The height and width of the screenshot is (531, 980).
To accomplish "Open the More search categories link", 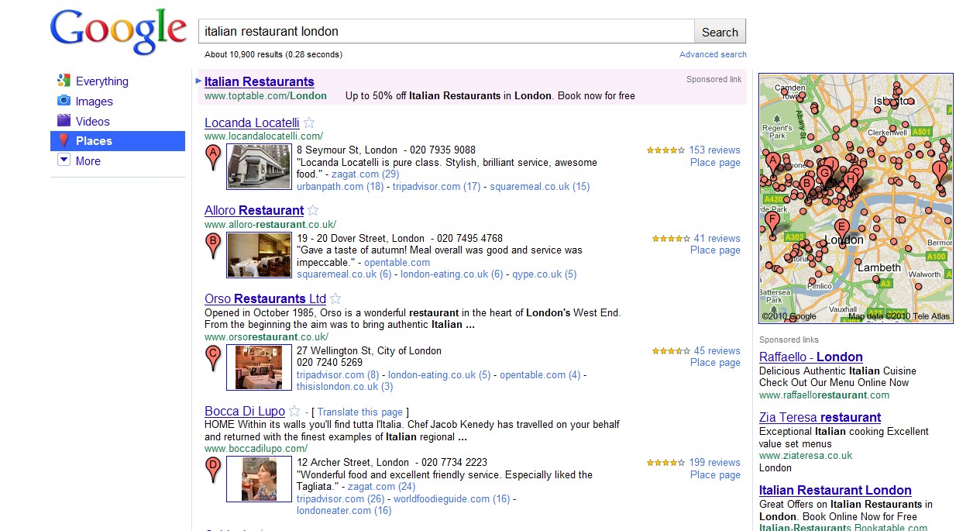I will point(88,161).
